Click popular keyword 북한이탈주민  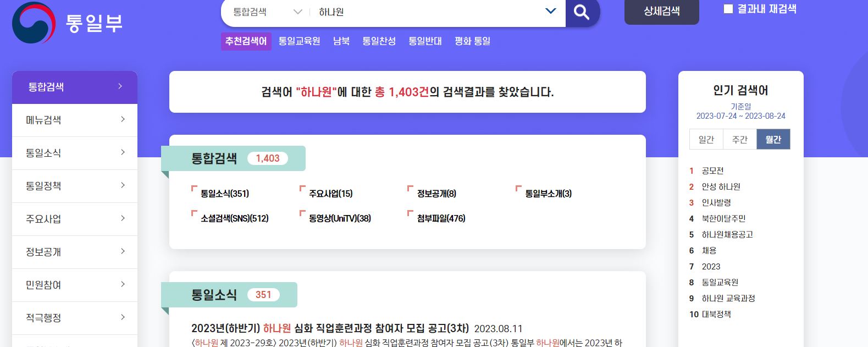pos(723,219)
